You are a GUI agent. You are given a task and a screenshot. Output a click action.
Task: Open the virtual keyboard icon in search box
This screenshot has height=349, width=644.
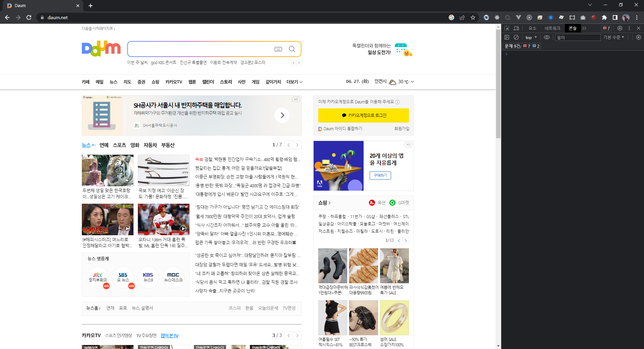point(278,49)
